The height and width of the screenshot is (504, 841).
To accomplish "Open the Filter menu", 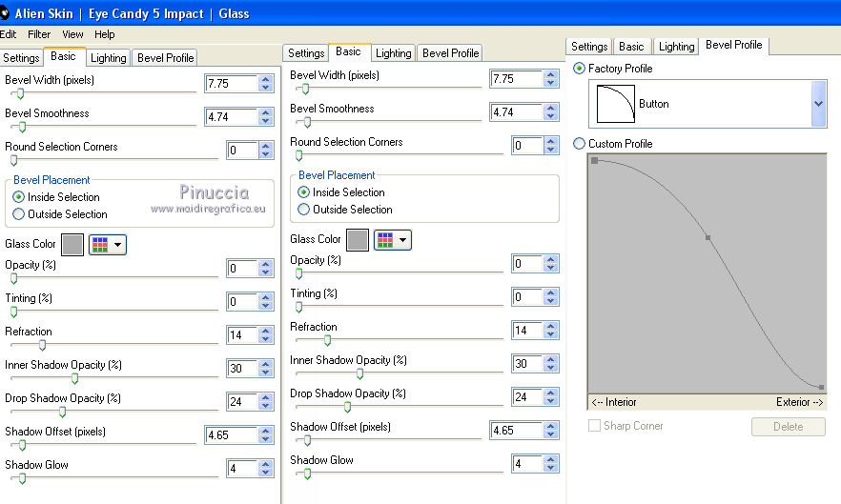I will (39, 34).
